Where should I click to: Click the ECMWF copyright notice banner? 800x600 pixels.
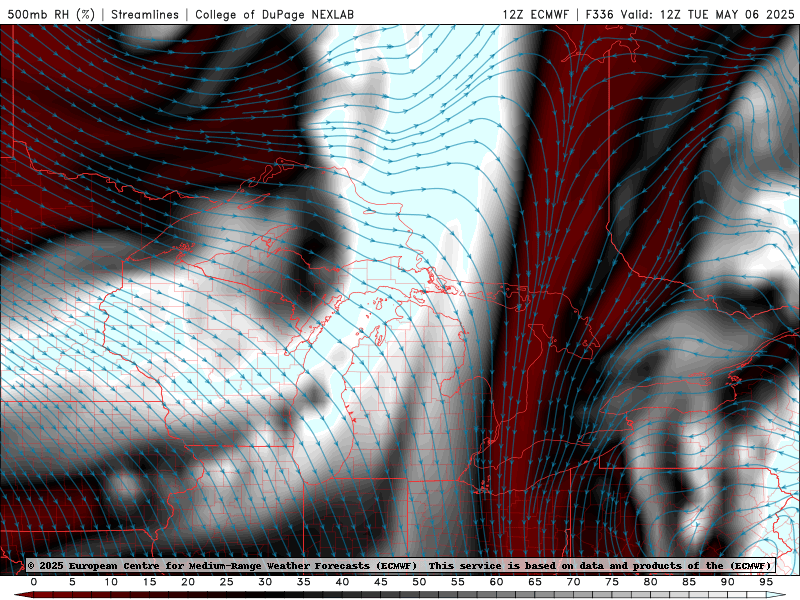[x=399, y=565]
